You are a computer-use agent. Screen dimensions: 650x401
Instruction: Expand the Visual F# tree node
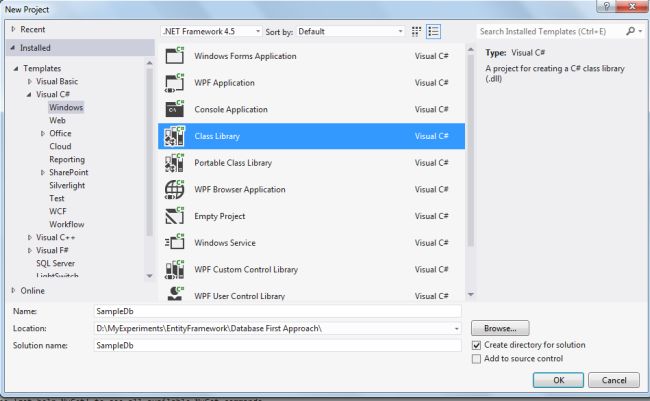29,250
